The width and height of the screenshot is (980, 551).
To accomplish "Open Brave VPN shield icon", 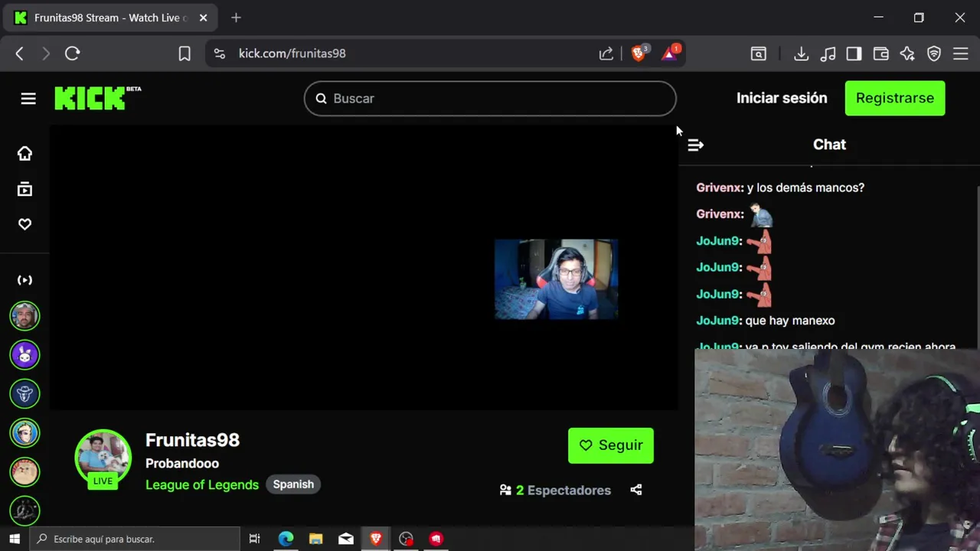I will click(934, 54).
